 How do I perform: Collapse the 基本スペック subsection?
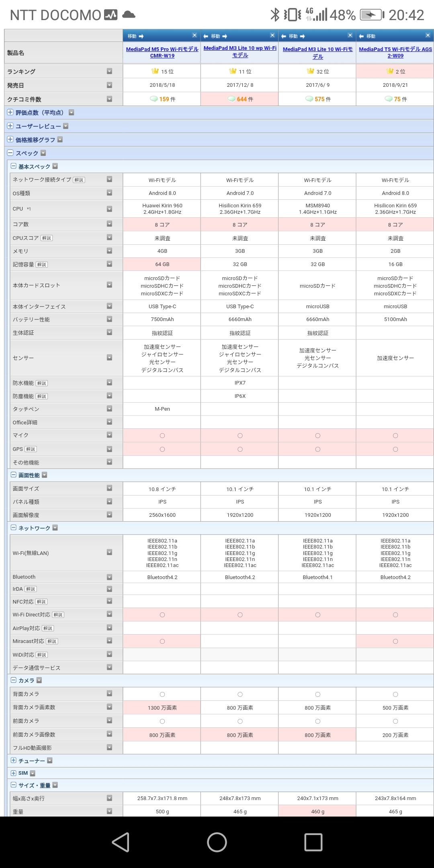[13, 166]
